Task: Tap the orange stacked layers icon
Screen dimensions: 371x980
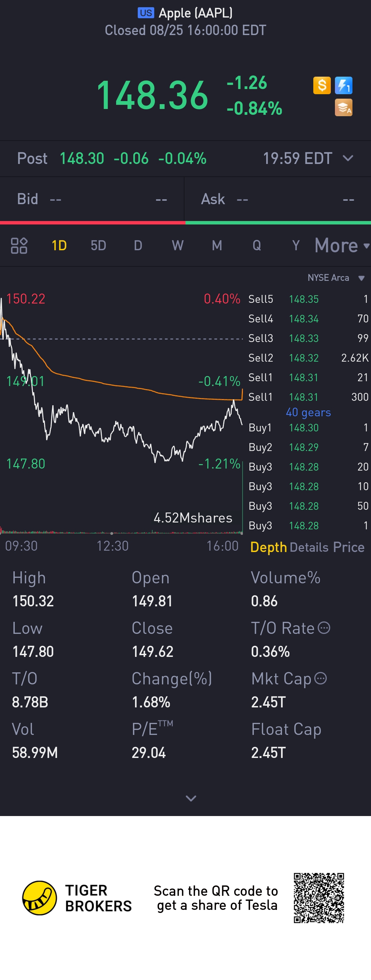Action: (x=344, y=107)
